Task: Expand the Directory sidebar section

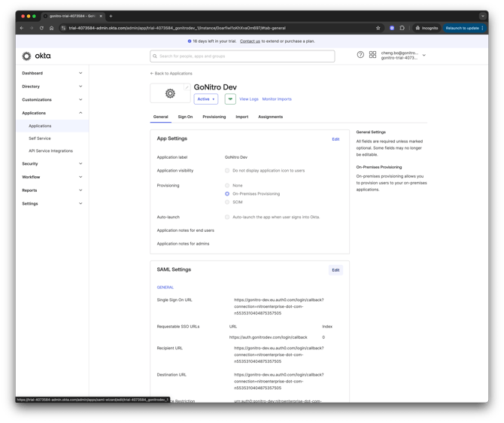Action: tap(52, 87)
